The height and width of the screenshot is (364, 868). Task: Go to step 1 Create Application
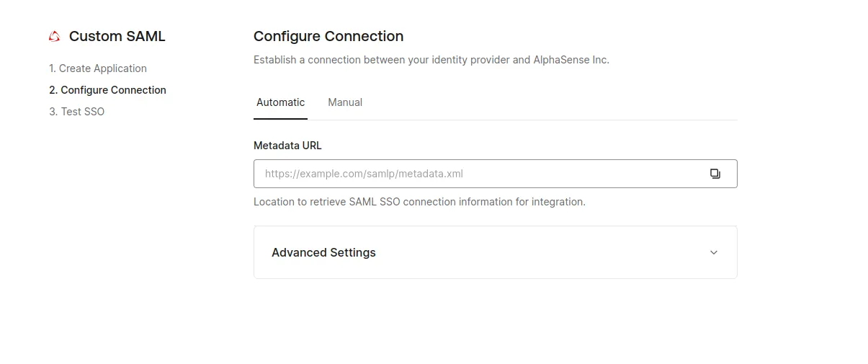click(98, 68)
